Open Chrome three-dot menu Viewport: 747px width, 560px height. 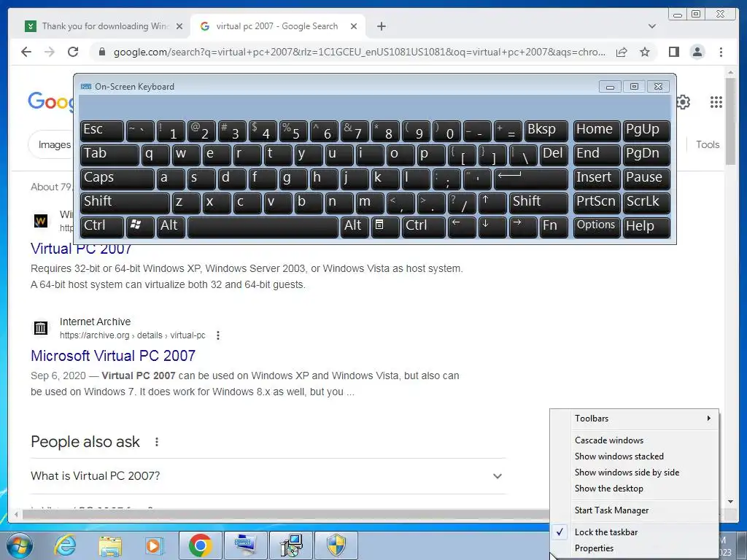click(721, 52)
